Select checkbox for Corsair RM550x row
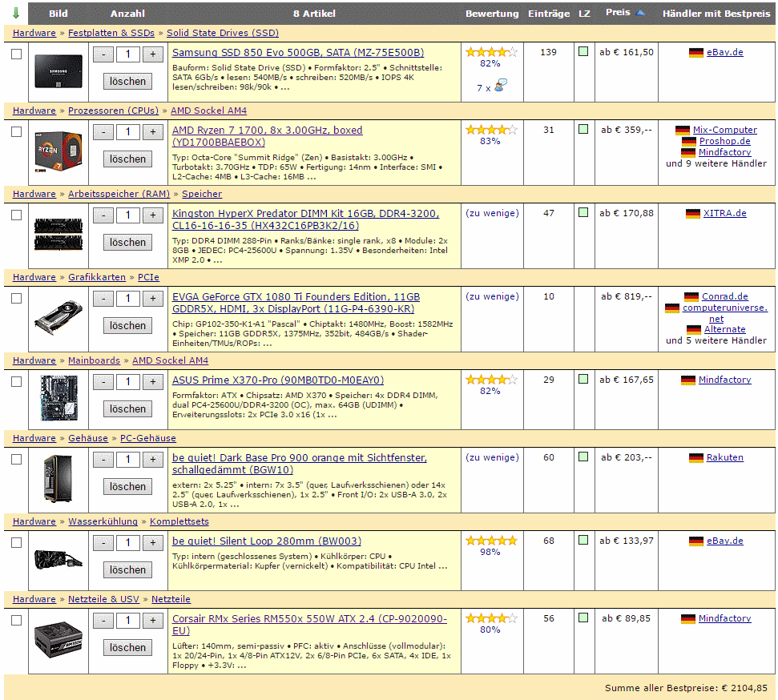 pyautogui.click(x=16, y=621)
